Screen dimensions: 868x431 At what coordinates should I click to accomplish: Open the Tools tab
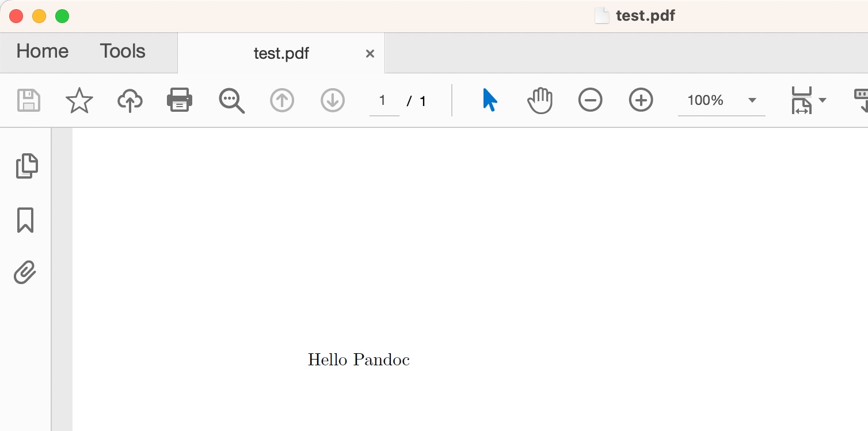tap(123, 51)
